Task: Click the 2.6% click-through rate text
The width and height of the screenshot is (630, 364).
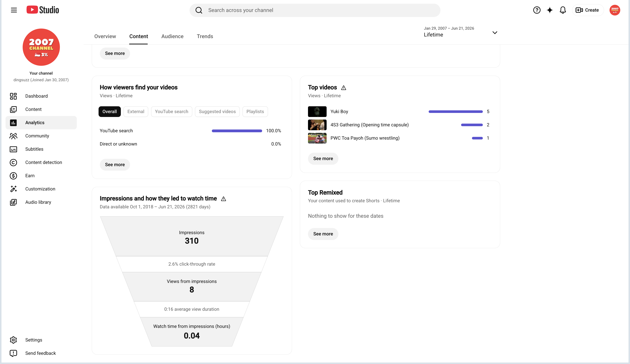Action: coord(192,264)
